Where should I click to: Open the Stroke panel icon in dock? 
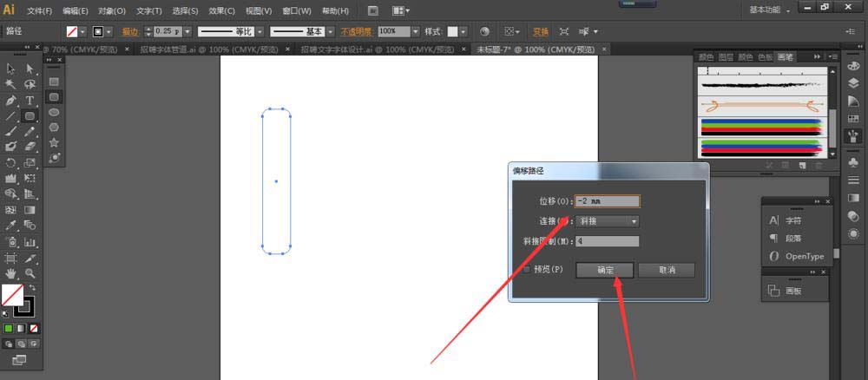[853, 180]
